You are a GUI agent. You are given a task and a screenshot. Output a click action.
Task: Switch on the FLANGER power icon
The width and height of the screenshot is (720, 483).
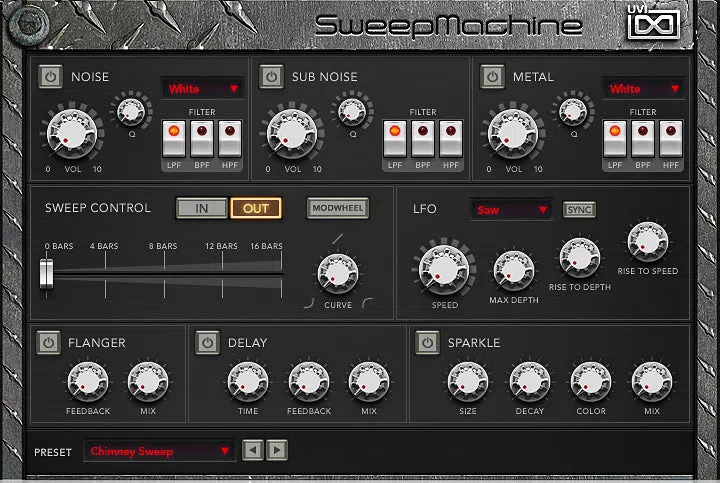(x=48, y=343)
